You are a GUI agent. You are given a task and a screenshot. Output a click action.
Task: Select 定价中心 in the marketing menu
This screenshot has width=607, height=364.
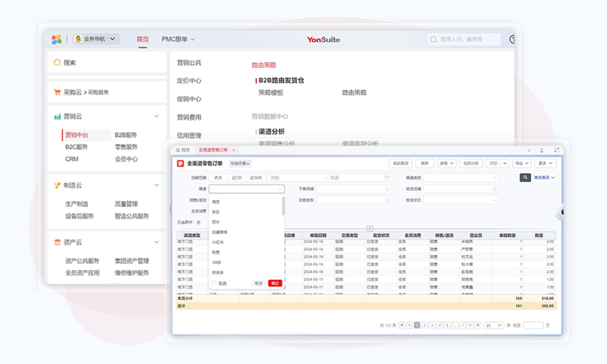click(x=189, y=81)
